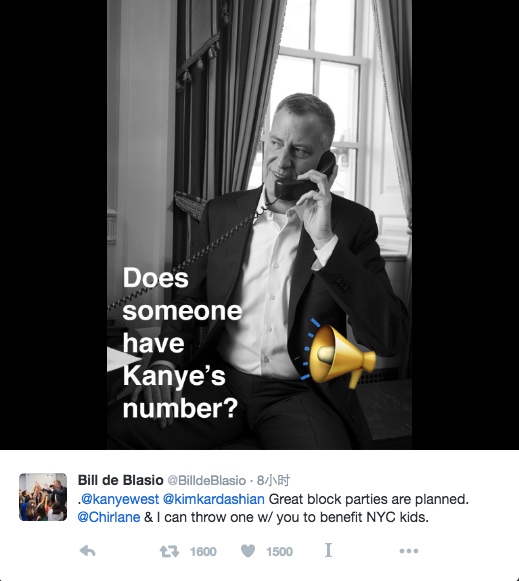Click the gold megaphone emoji in the photo
Image resolution: width=519 pixels, height=581 pixels.
coord(338,356)
